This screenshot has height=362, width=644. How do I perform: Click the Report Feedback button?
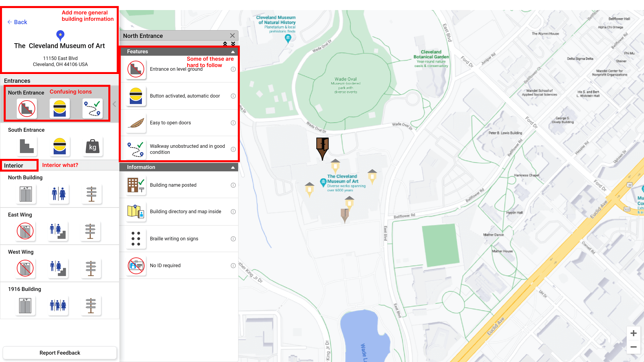[x=60, y=353]
